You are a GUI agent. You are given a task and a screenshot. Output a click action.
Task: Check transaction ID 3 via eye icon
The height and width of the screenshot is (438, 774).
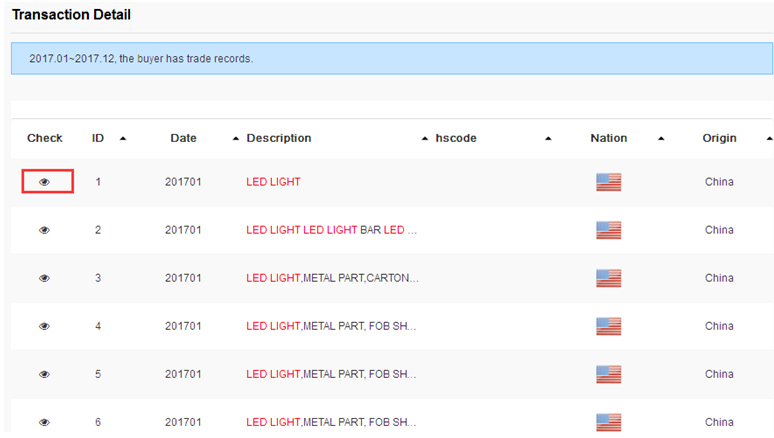coord(44,278)
